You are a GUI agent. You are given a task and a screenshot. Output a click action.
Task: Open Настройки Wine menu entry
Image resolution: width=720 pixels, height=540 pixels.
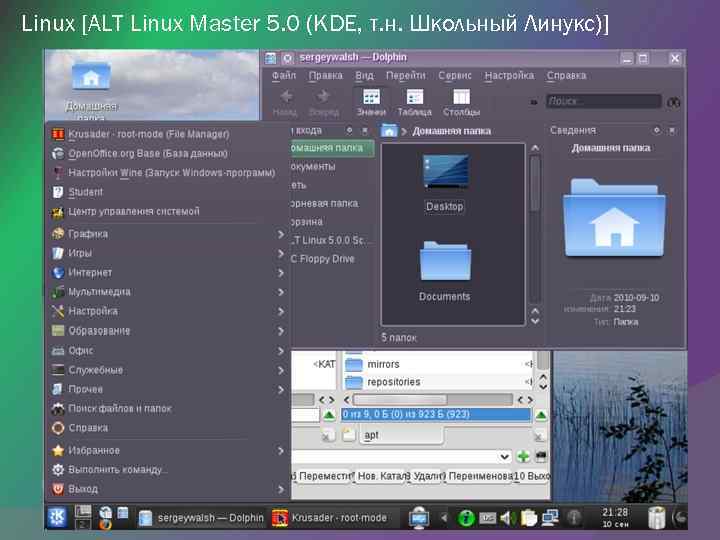(168, 173)
